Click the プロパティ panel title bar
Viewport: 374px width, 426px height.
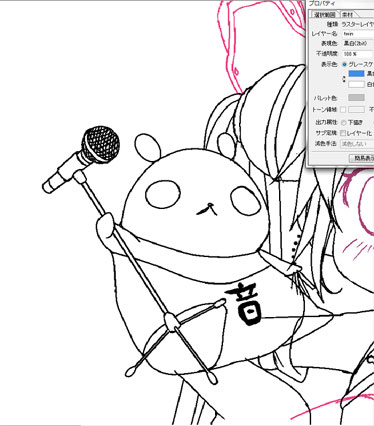340,4
